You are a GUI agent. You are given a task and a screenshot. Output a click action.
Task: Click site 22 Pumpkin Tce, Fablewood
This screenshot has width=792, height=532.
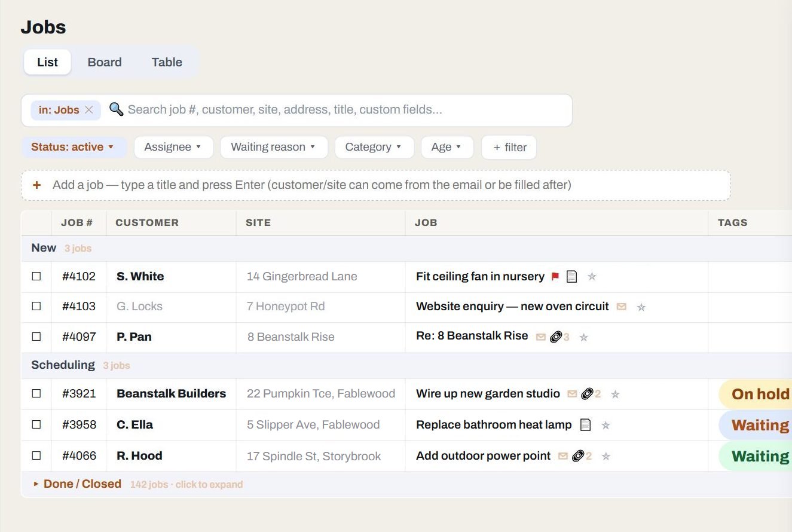pos(321,393)
